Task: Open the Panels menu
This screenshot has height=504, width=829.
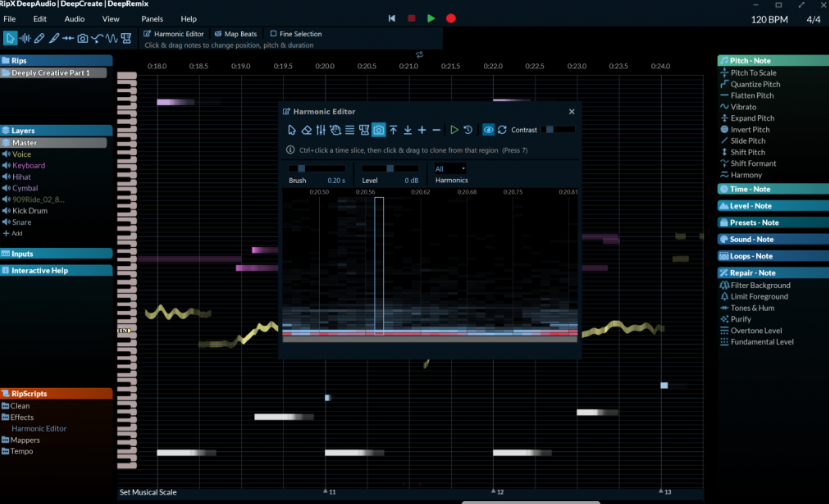Action: click(x=152, y=19)
